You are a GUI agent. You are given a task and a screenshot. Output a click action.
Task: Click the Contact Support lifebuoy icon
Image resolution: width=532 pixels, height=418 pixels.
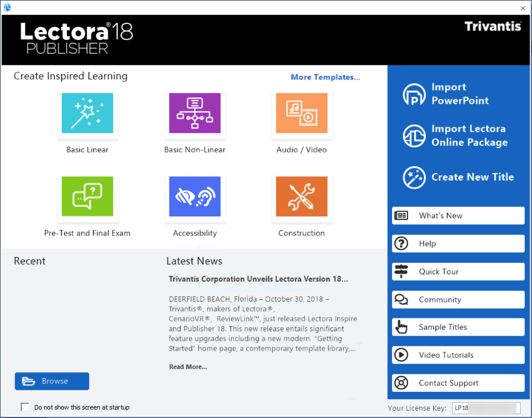coord(401,383)
